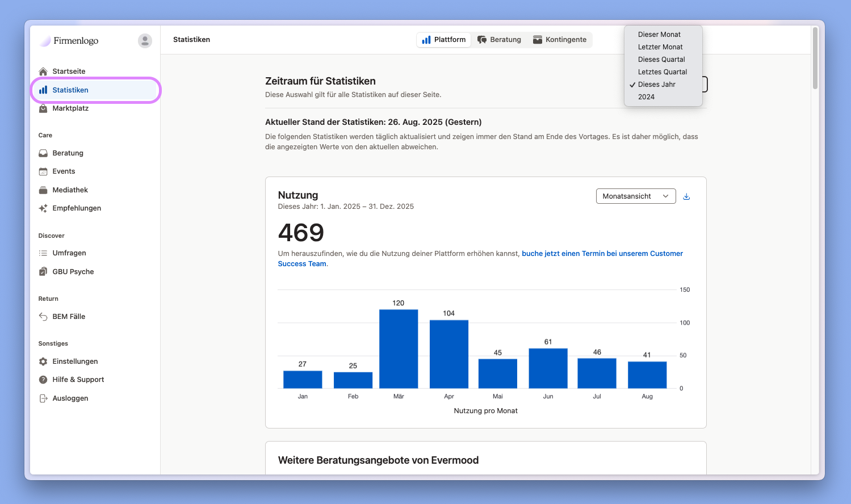This screenshot has width=851, height=504.
Task: Click the Hilfe & Support question icon
Action: 43,380
